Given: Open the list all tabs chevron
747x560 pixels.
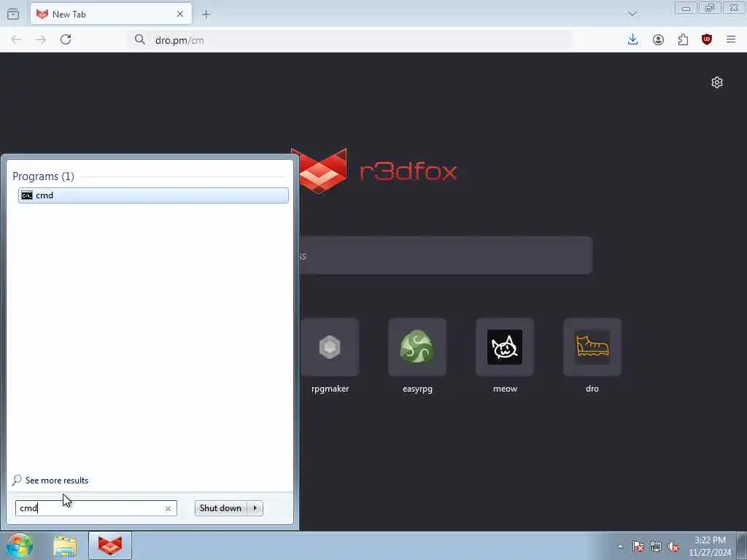Looking at the screenshot, I should [632, 14].
